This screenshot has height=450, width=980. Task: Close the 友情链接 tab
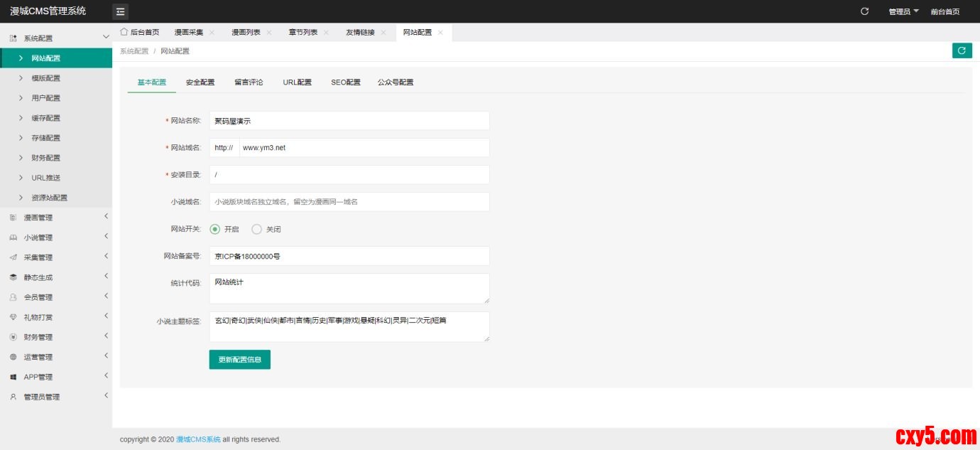[383, 33]
